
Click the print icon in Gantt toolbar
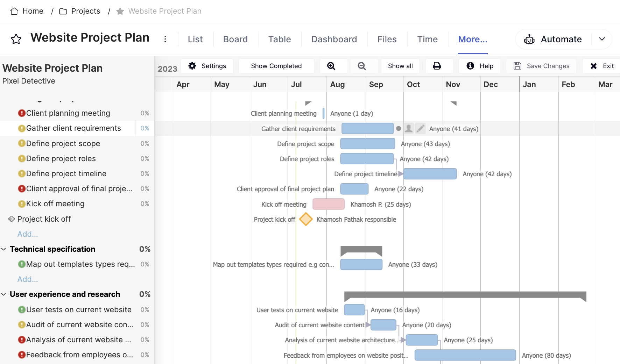pos(437,66)
